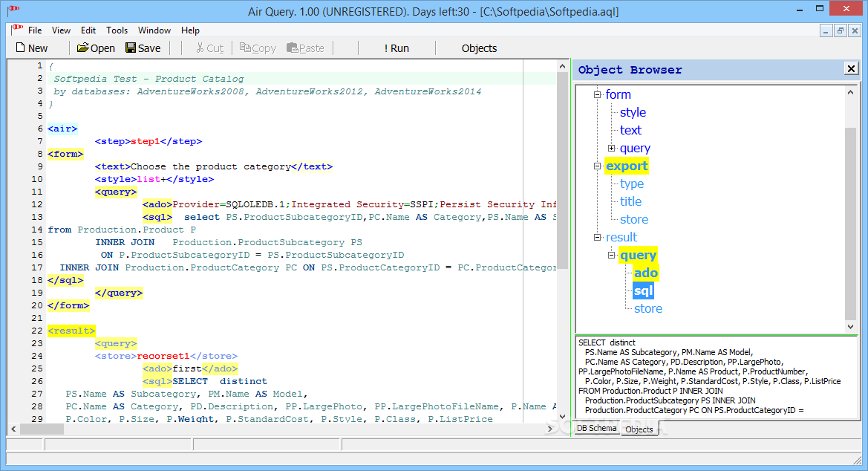
Task: Expand the query node under form
Action: (611, 148)
